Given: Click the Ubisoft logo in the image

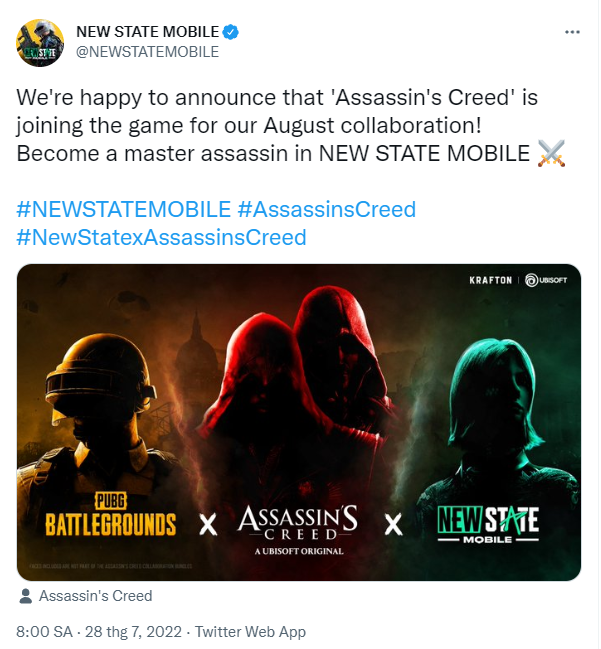Looking at the screenshot, I should (546, 280).
